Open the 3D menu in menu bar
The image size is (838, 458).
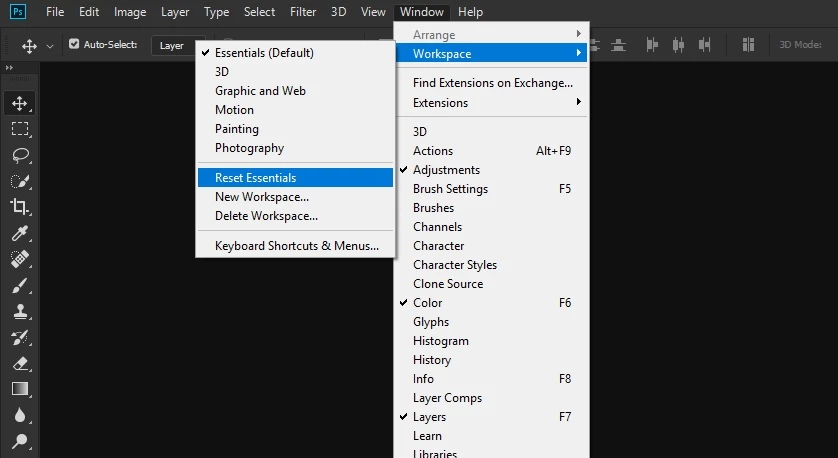[338, 12]
